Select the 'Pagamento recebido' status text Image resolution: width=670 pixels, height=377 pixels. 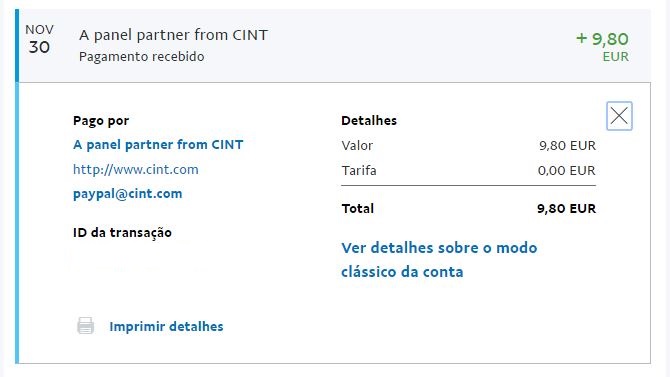pyautogui.click(x=141, y=56)
